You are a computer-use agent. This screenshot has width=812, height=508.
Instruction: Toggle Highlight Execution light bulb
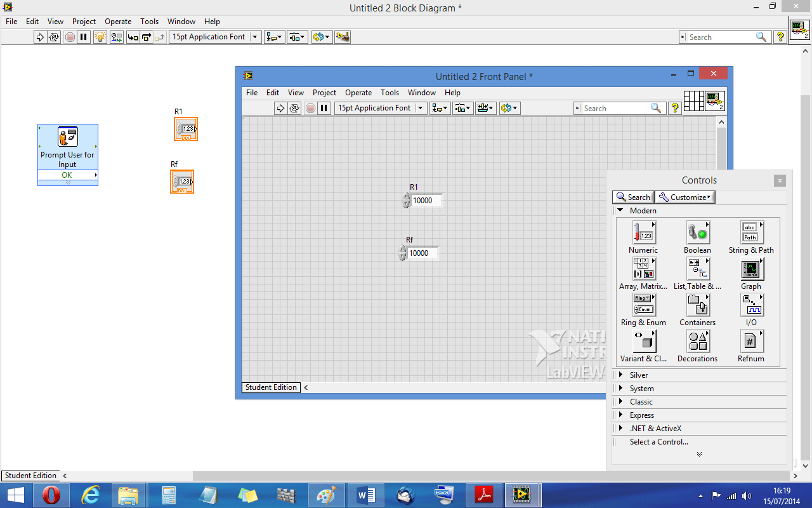tap(100, 37)
